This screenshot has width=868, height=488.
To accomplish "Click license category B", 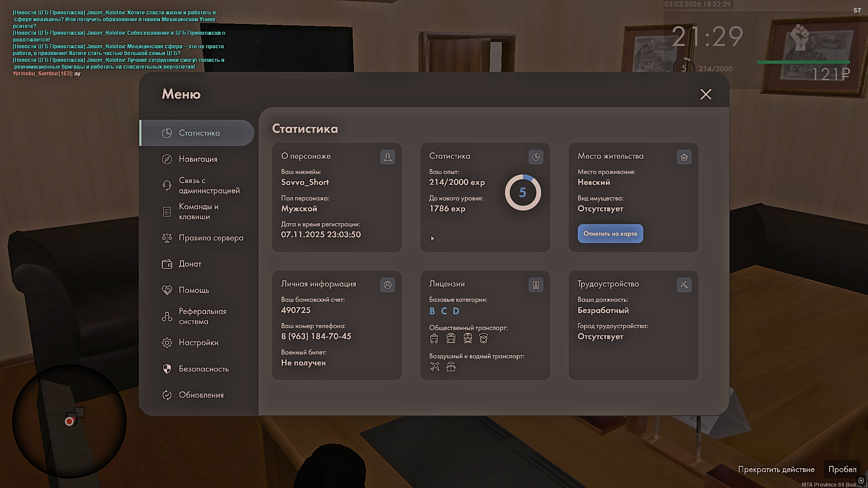I will click(432, 311).
